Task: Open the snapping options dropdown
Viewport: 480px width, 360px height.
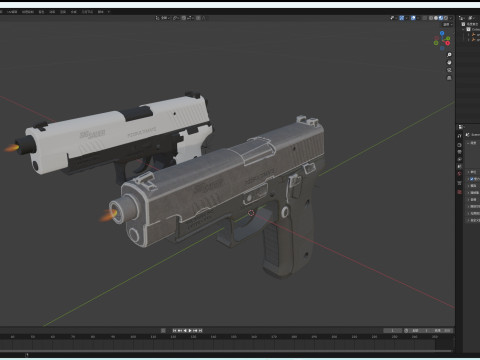Action: [190, 18]
